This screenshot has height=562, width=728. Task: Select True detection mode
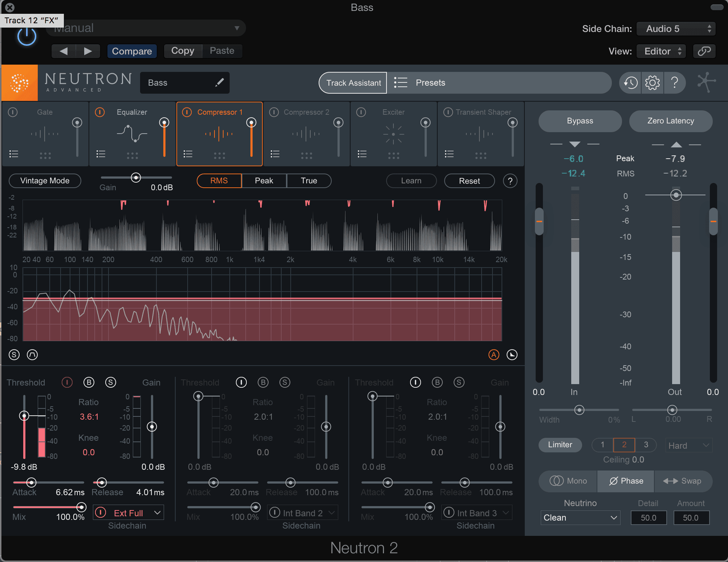pyautogui.click(x=309, y=181)
